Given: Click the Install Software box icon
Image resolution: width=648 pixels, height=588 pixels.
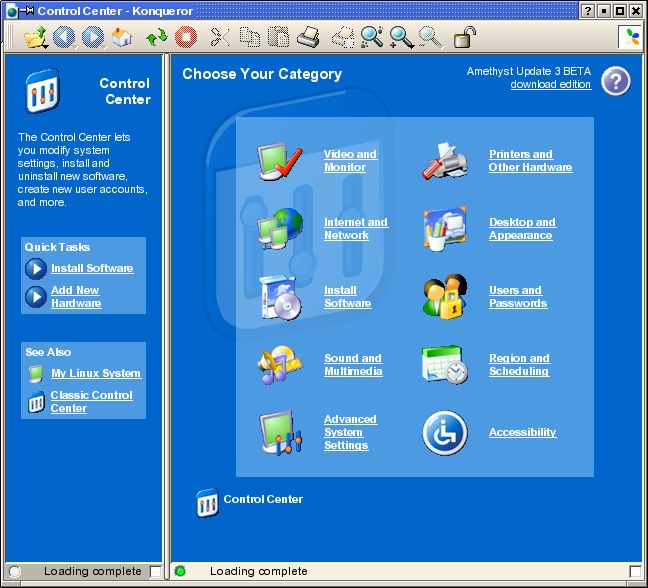Looking at the screenshot, I should [280, 298].
